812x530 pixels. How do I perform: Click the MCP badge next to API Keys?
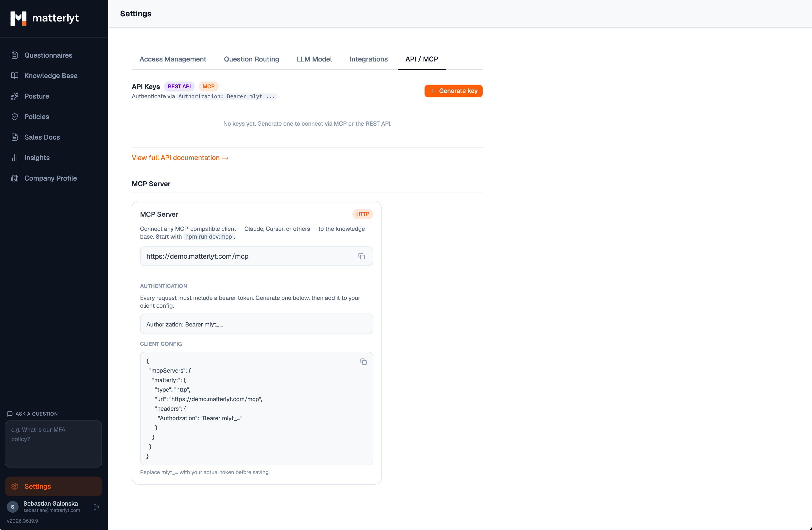tap(208, 87)
